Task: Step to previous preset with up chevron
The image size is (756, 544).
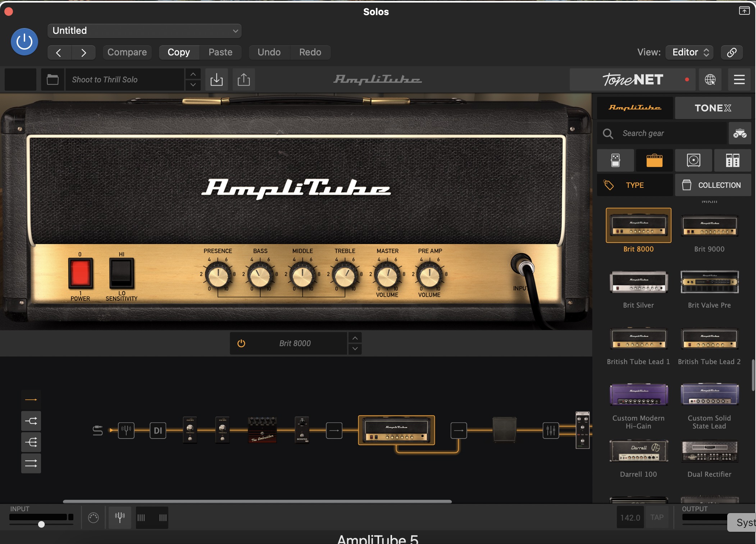Action: tap(193, 74)
